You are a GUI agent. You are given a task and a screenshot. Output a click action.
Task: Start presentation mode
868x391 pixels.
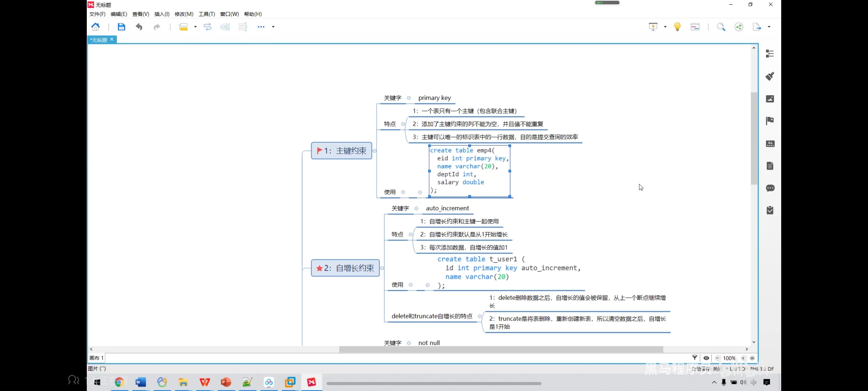coord(653,27)
